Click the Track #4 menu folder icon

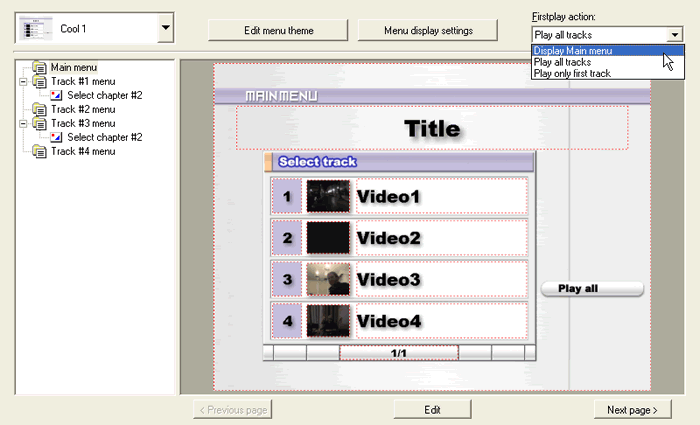point(39,151)
